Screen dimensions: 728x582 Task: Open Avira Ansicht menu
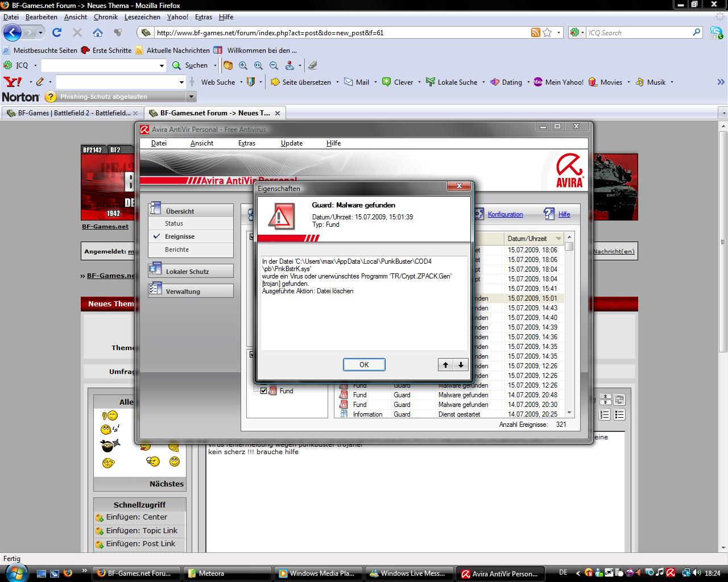click(202, 143)
